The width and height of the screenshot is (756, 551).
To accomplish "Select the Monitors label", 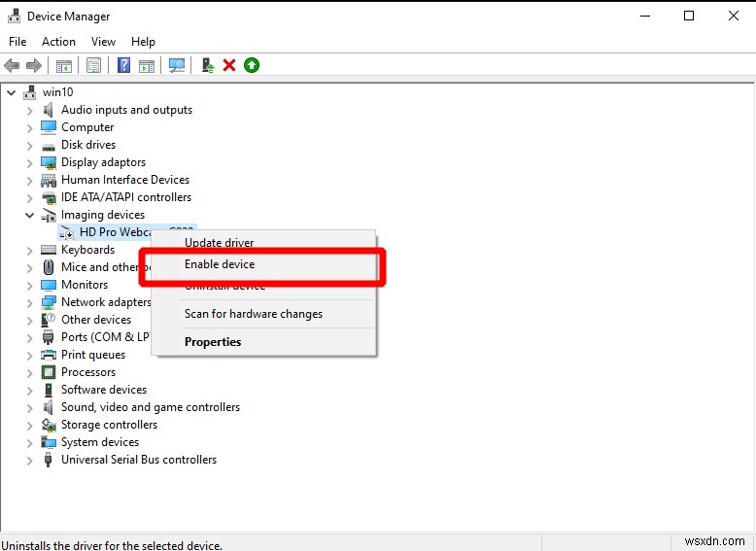I will (x=85, y=285).
